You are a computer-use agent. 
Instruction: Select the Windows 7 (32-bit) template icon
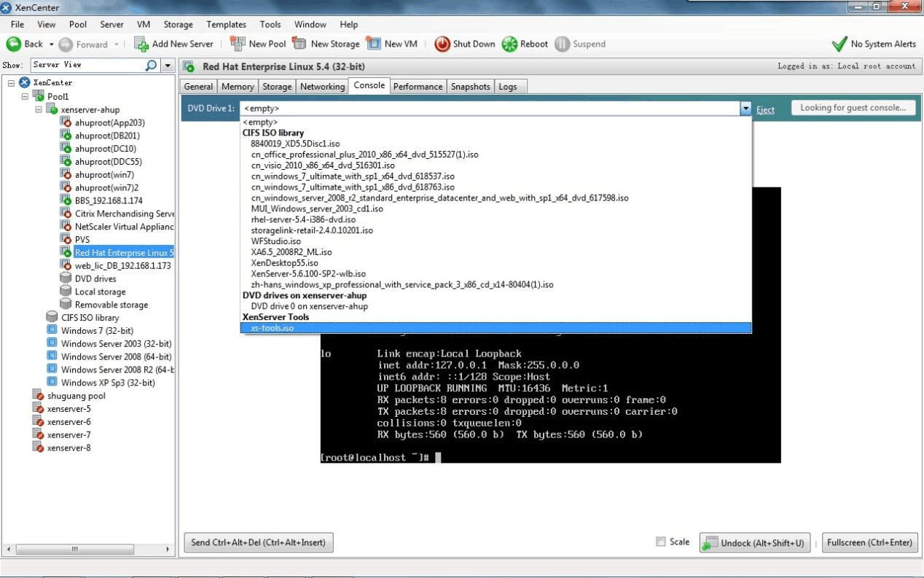52,331
